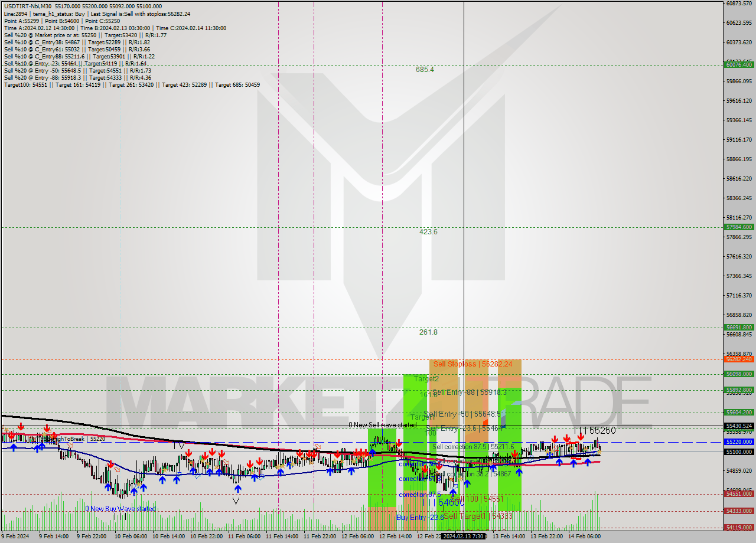756x543 pixels.
Task: Select the highlighted 2024.02.13 7:30 time marker
Action: pos(464,537)
